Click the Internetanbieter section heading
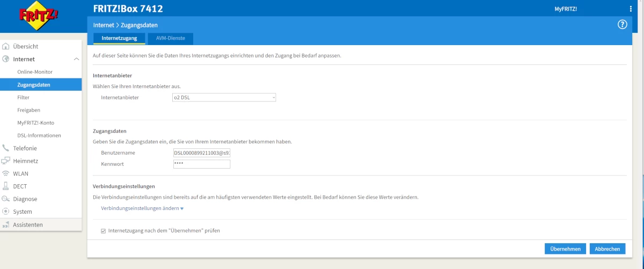 pyautogui.click(x=112, y=75)
